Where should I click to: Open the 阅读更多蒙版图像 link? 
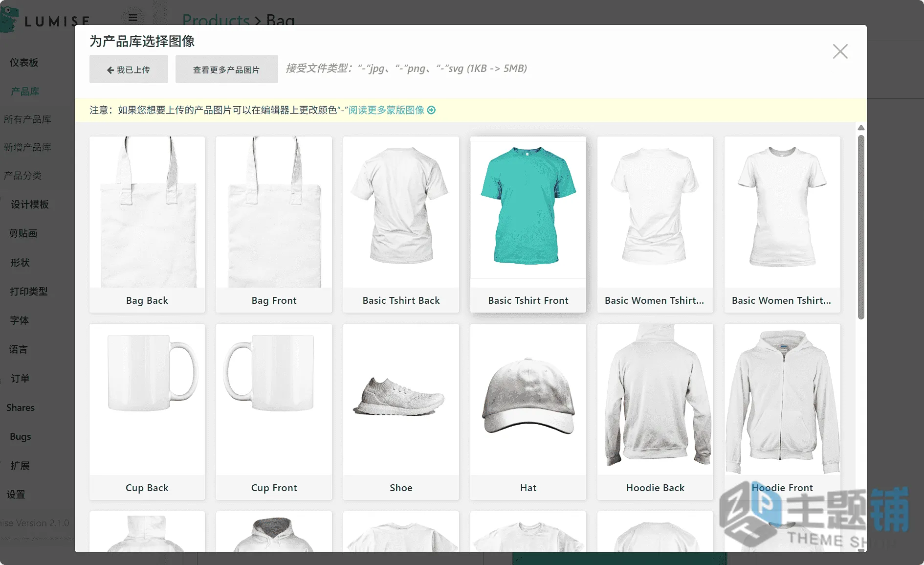[x=386, y=110]
